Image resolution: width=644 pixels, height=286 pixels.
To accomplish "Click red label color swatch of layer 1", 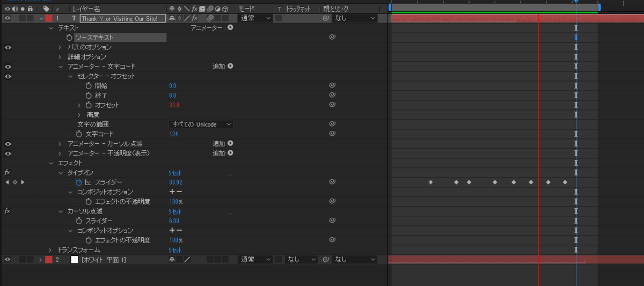I will point(48,18).
